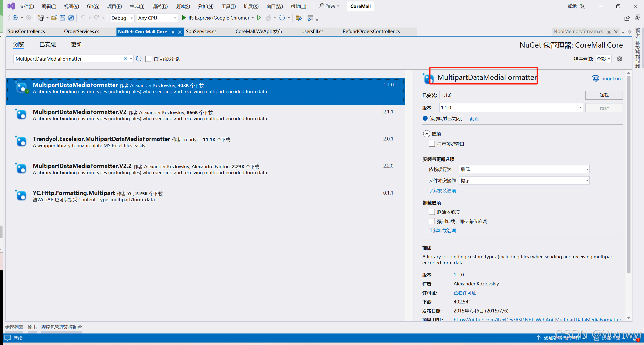Click the hot reload flame icon
The width and height of the screenshot is (644, 345).
click(x=269, y=18)
